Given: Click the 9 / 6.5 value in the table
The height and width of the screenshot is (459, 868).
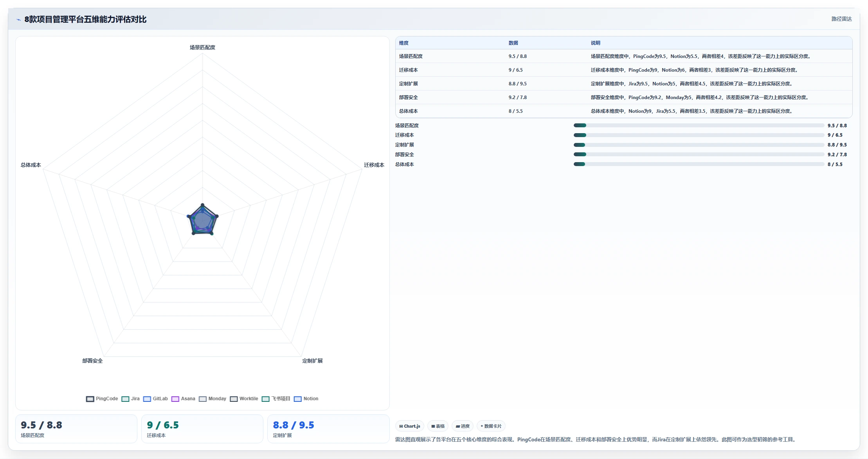Looking at the screenshot, I should [x=516, y=70].
